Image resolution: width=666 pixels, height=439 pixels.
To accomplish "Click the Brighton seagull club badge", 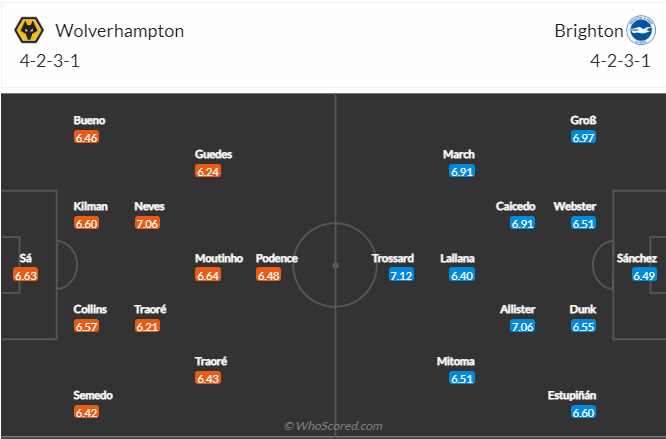I will (x=641, y=30).
